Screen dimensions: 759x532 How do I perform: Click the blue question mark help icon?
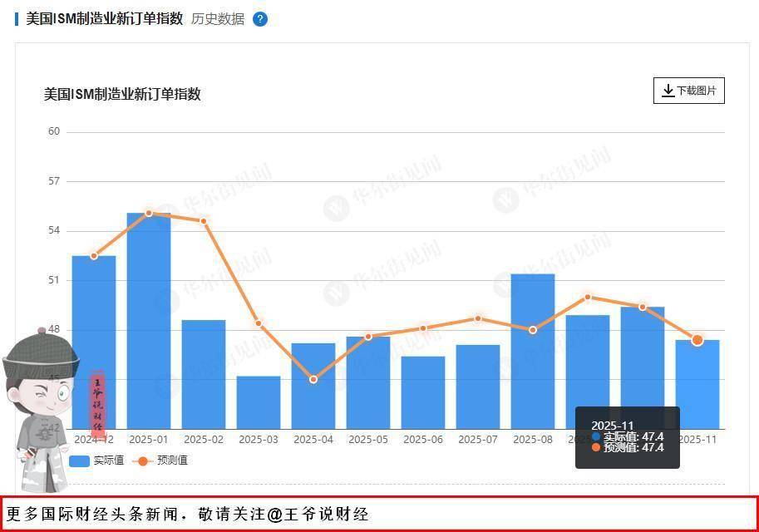pos(260,19)
